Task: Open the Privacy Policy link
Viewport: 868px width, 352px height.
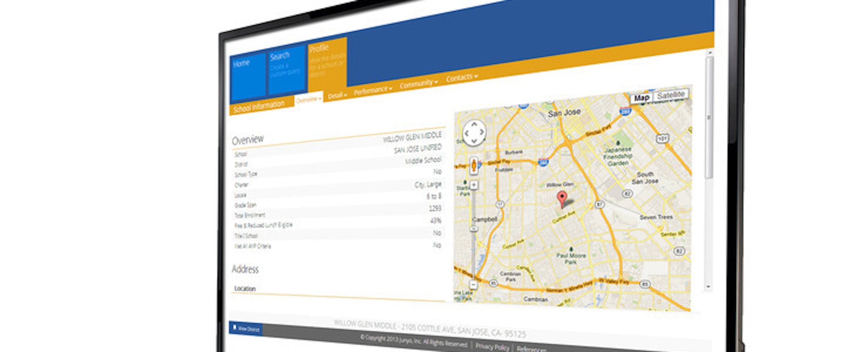Action: pyautogui.click(x=492, y=346)
